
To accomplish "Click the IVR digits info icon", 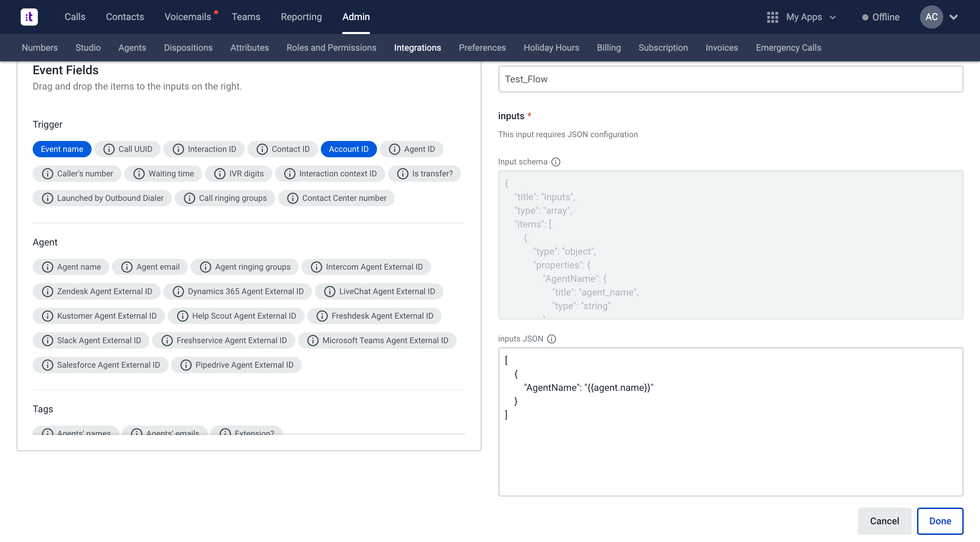I will [219, 174].
